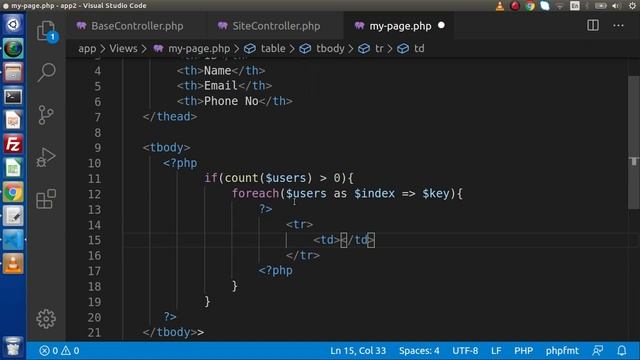
Task: Open LibreOffice Impress from the dock
Action: (x=13, y=120)
